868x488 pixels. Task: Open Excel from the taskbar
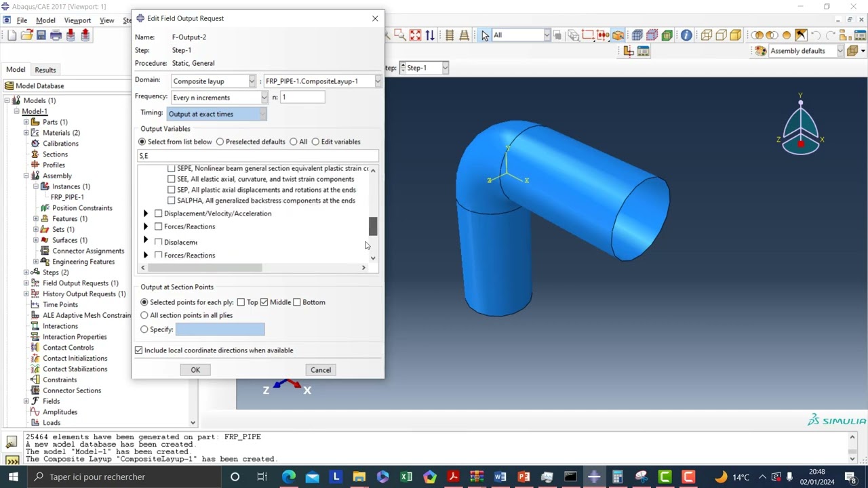(x=406, y=476)
